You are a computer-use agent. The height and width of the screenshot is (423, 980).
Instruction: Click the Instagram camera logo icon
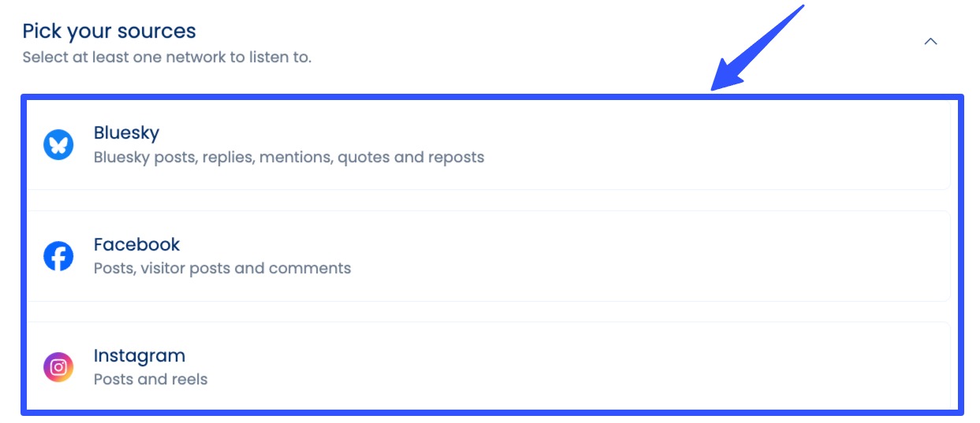coord(58,367)
